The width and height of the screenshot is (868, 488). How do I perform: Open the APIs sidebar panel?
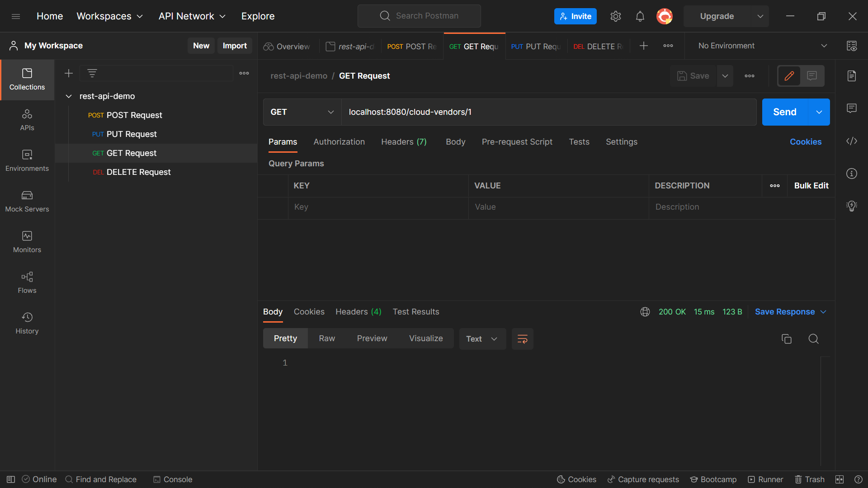point(27,119)
